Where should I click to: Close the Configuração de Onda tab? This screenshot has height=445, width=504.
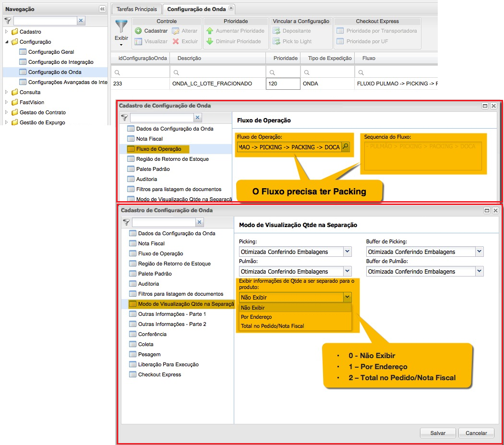coord(231,8)
